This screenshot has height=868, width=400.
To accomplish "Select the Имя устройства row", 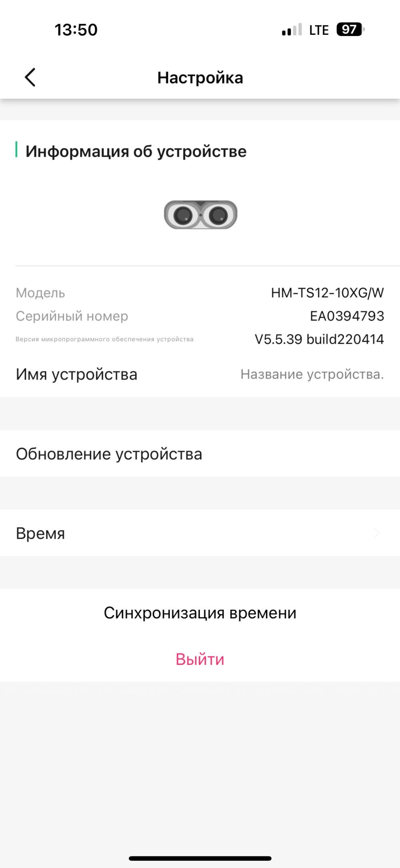I will (x=77, y=374).
